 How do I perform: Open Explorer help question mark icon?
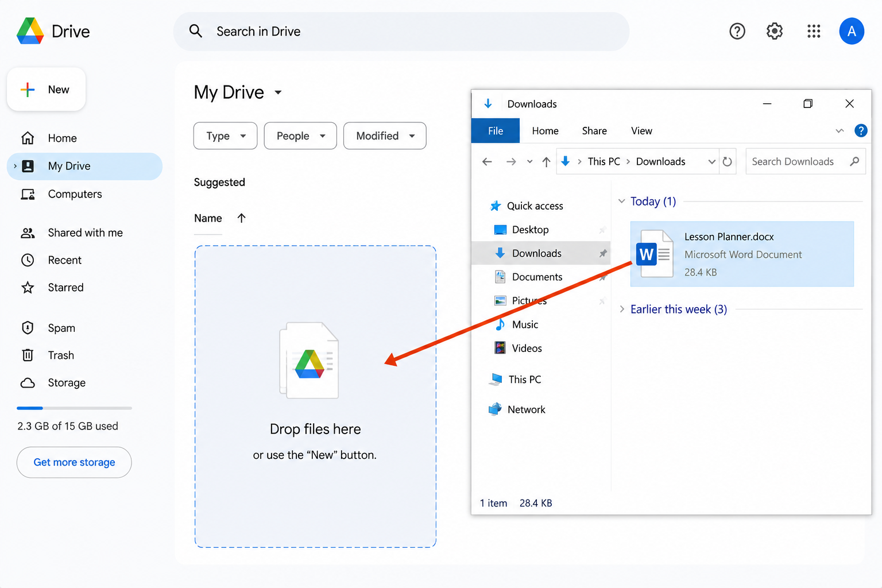pos(861,131)
